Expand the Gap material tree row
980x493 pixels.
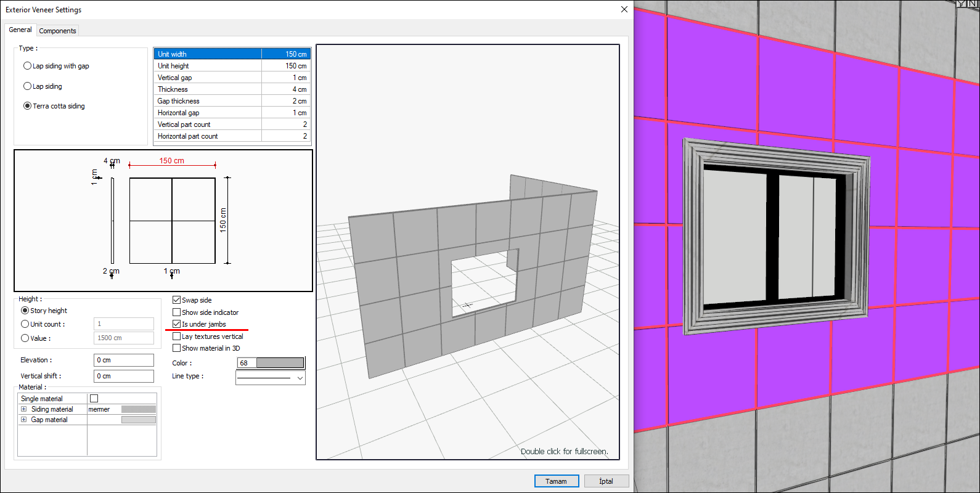[24, 420]
